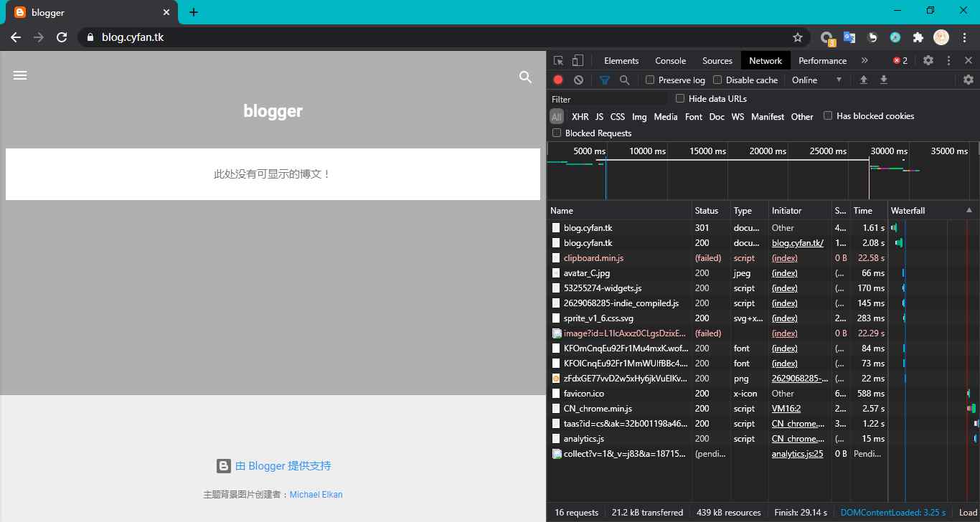The height and width of the screenshot is (522, 980).
Task: View the site lock security icon
Action: coord(90,37)
